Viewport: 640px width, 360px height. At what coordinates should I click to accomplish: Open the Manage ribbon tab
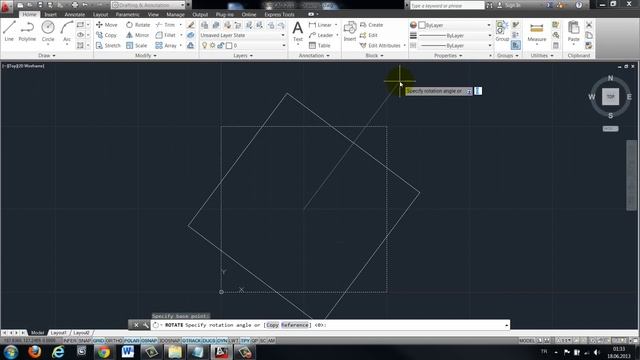pyautogui.click(x=176, y=14)
